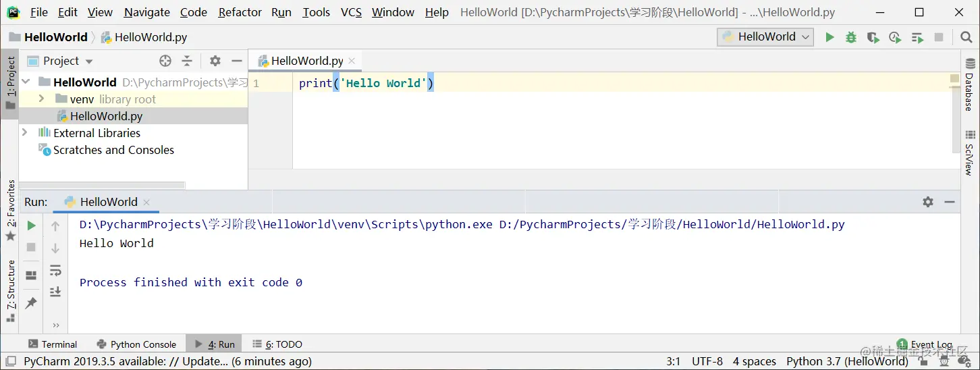Open Project panel gear settings
Screen dimensions: 980x370
click(x=215, y=61)
